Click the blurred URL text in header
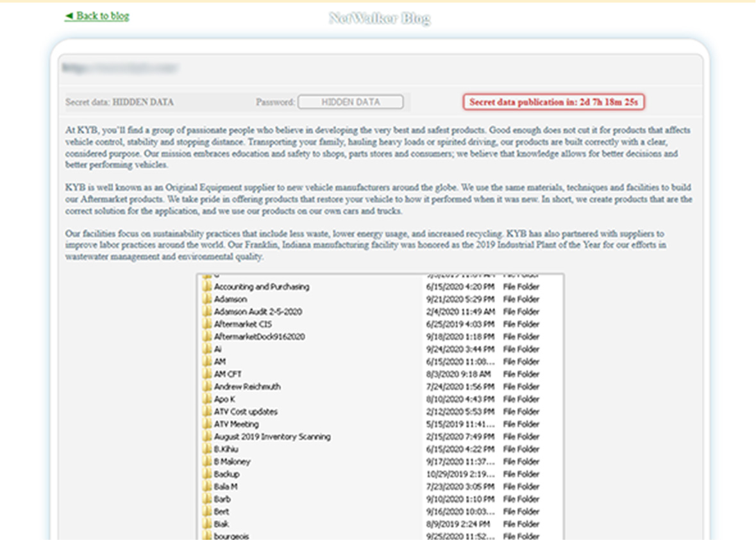 119,67
